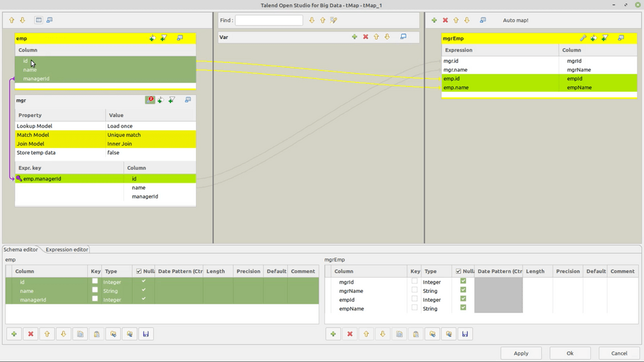644x362 pixels.
Task: Move the emp schema column up
Action: pos(47,334)
